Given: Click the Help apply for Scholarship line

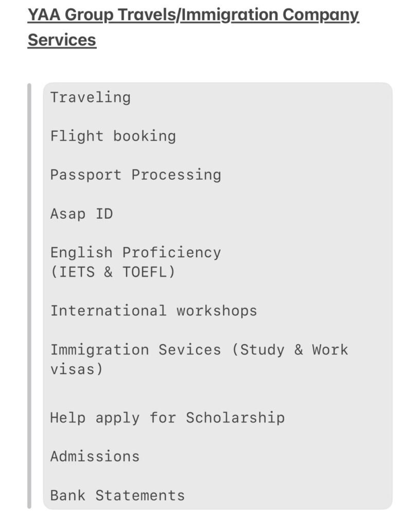Looking at the screenshot, I should coord(167,418).
